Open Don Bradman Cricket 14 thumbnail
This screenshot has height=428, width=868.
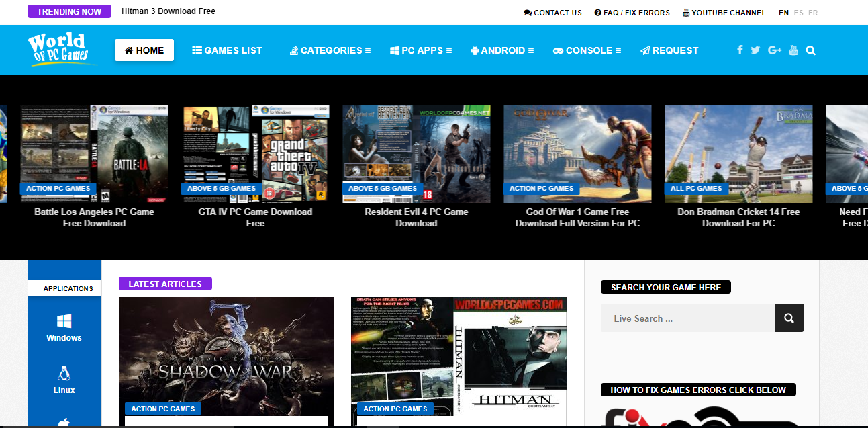pos(738,154)
